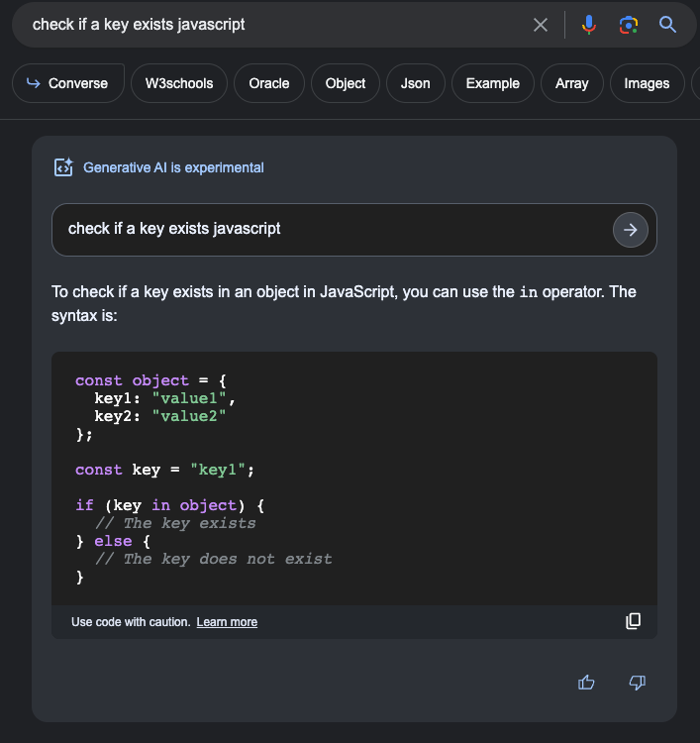This screenshot has width=700, height=743.
Task: Apply the Example filter chip
Action: 492,83
